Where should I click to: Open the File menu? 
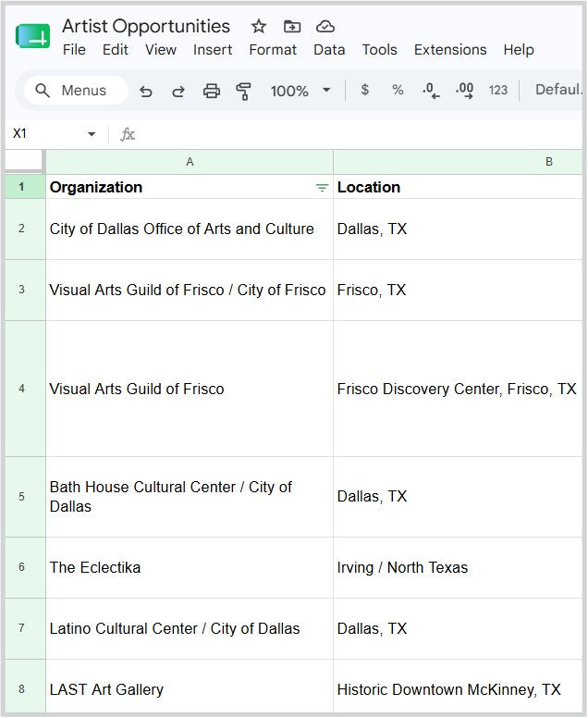click(x=74, y=49)
